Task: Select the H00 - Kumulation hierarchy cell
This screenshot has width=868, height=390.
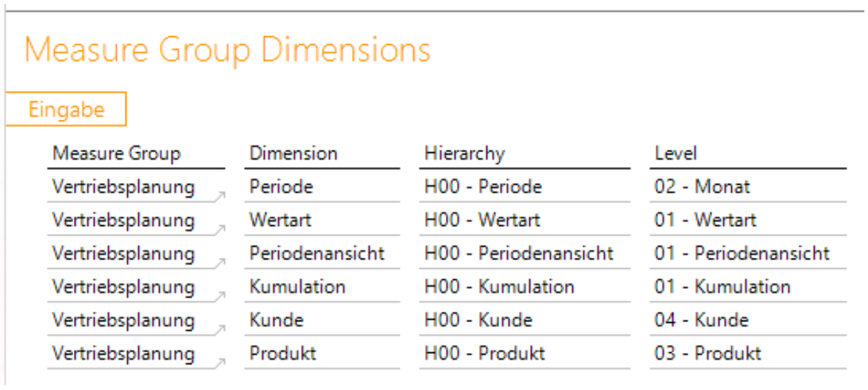Action: (499, 287)
